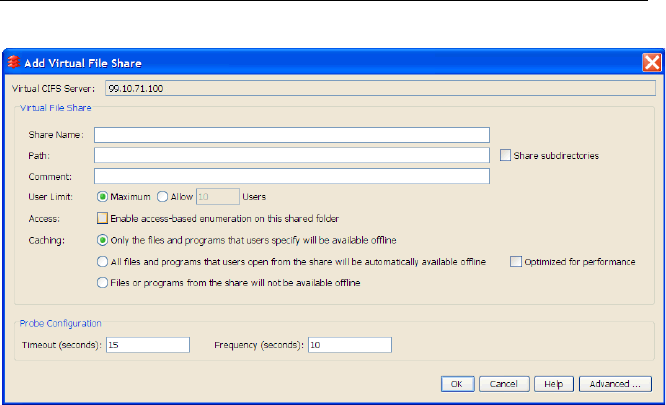Select caching only files users specify option

tap(102, 240)
